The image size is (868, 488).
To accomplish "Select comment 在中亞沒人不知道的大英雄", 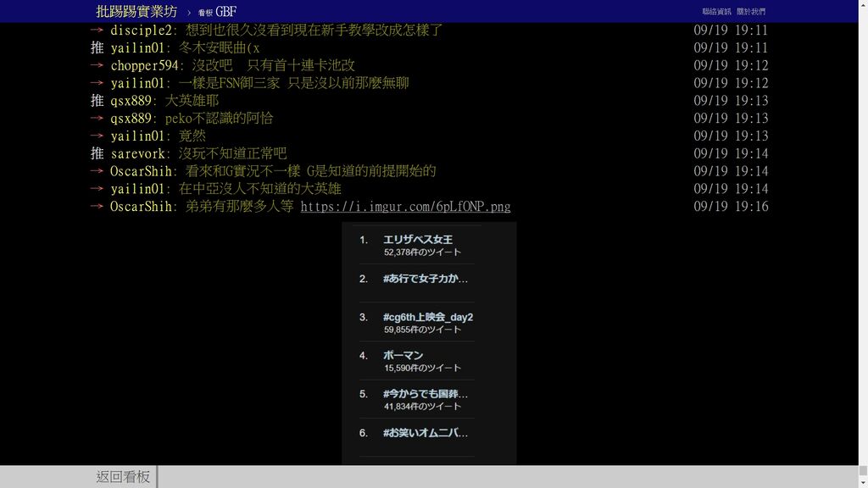I will click(x=259, y=189).
